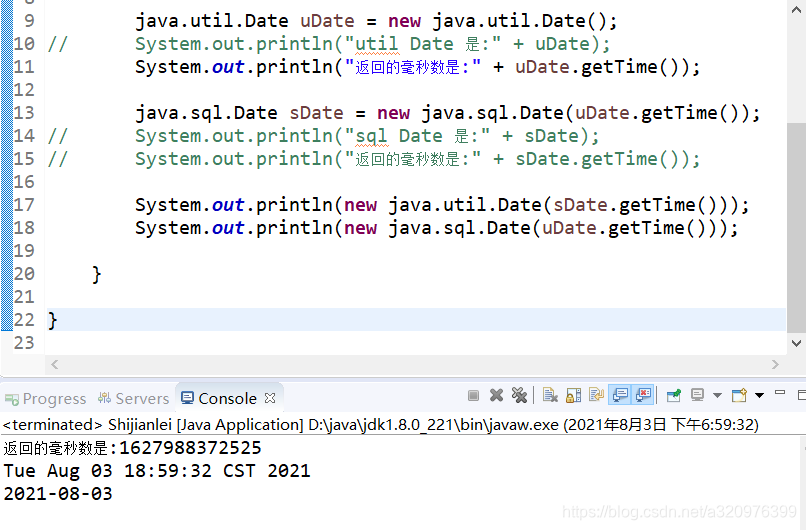Pin the Console view
806x530 pixels.
(673, 395)
